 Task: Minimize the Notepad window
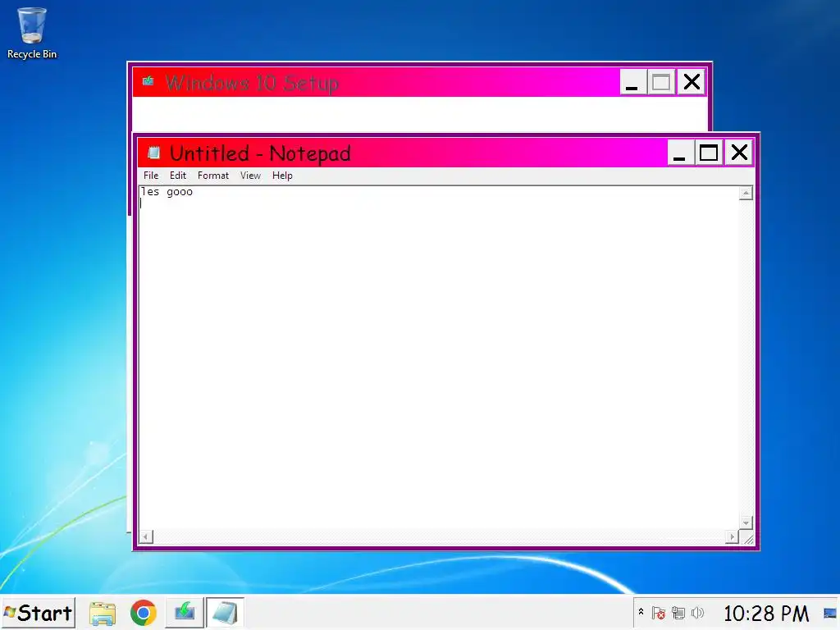tap(679, 153)
